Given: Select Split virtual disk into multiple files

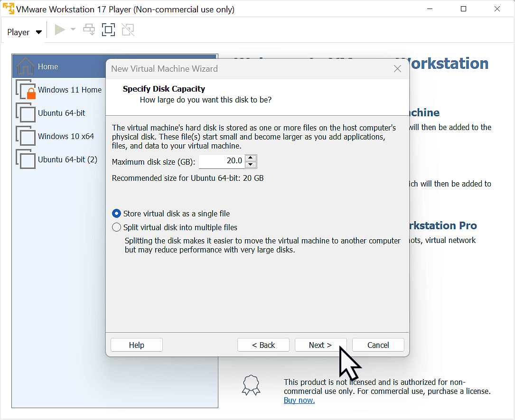Looking at the screenshot, I should coord(117,227).
